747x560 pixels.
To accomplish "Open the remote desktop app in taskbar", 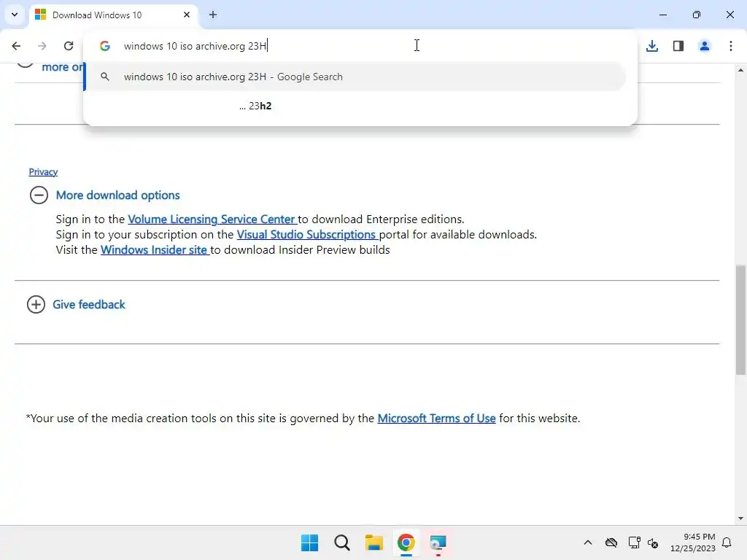I will tap(438, 542).
